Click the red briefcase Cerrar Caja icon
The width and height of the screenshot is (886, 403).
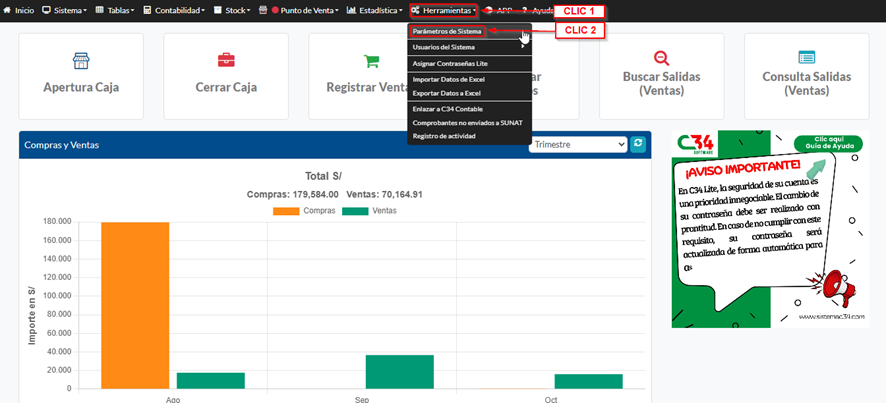226,59
